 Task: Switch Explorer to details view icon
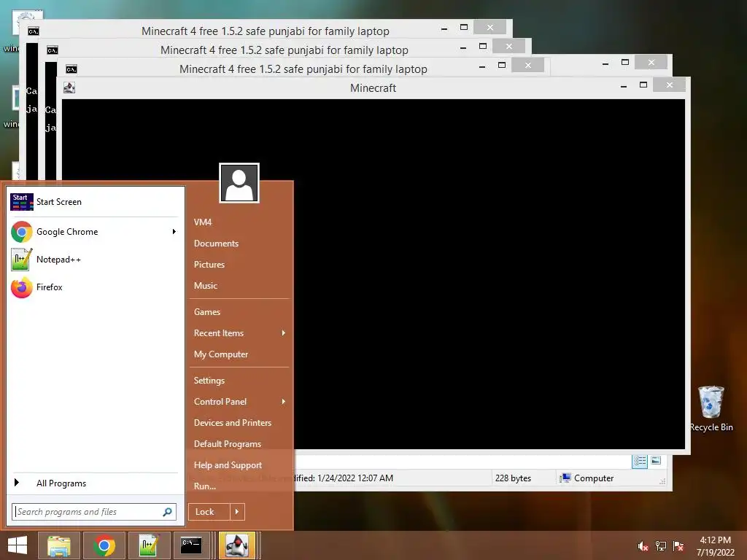pyautogui.click(x=640, y=461)
